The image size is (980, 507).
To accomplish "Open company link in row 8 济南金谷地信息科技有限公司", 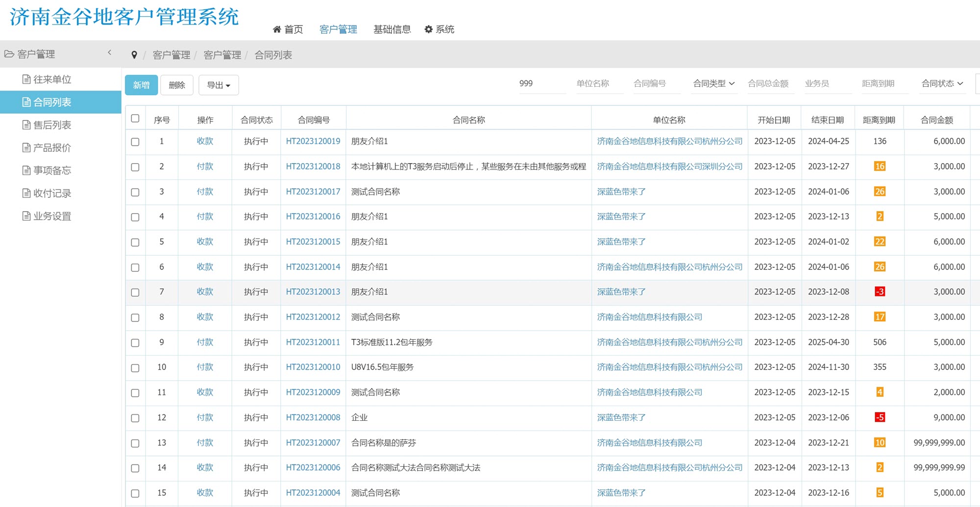I will 650,317.
